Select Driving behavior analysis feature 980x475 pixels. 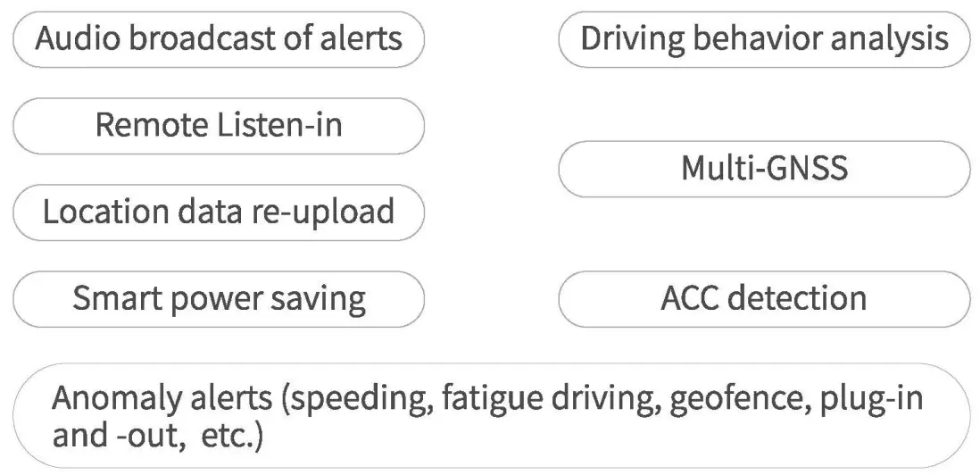click(764, 39)
